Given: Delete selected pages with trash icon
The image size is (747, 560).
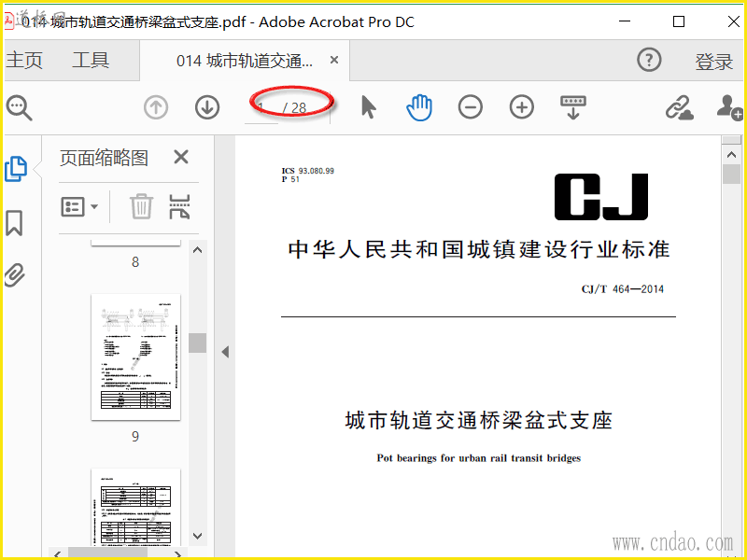Looking at the screenshot, I should tap(142, 206).
